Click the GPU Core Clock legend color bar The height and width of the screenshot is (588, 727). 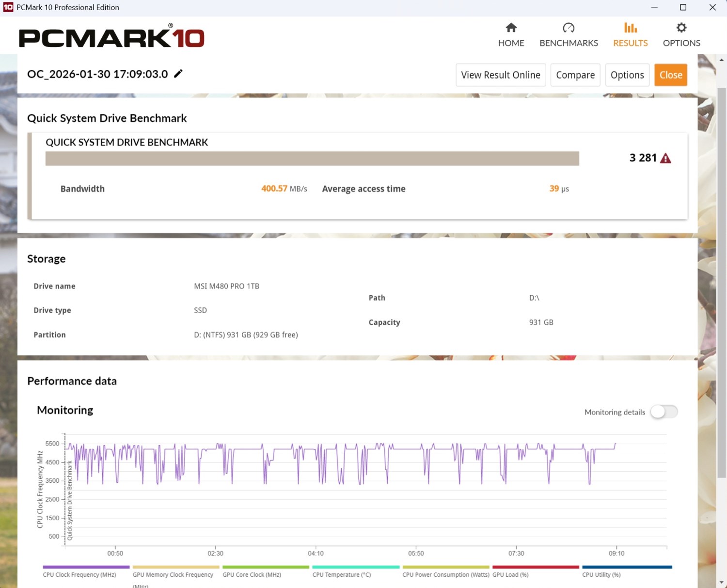point(266,567)
